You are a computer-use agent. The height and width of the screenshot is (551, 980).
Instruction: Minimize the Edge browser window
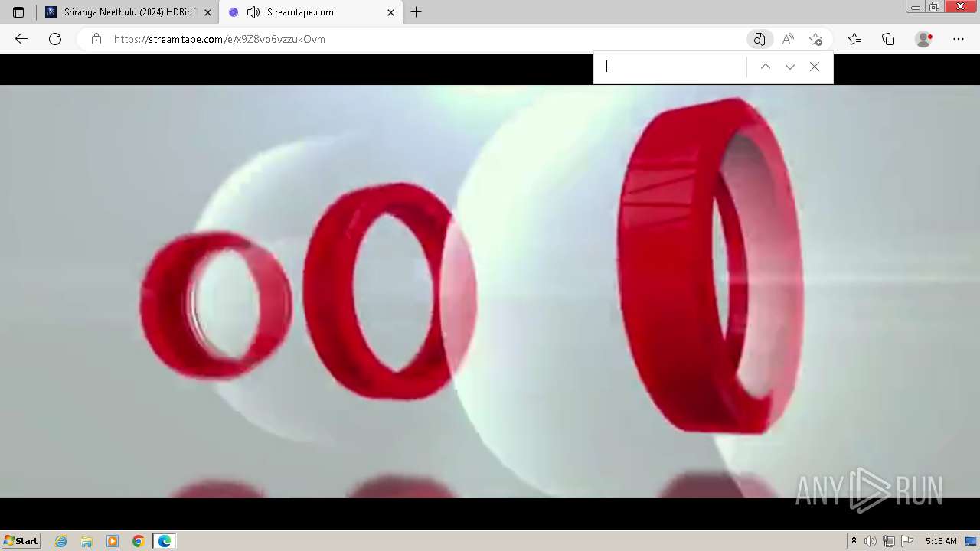916,7
